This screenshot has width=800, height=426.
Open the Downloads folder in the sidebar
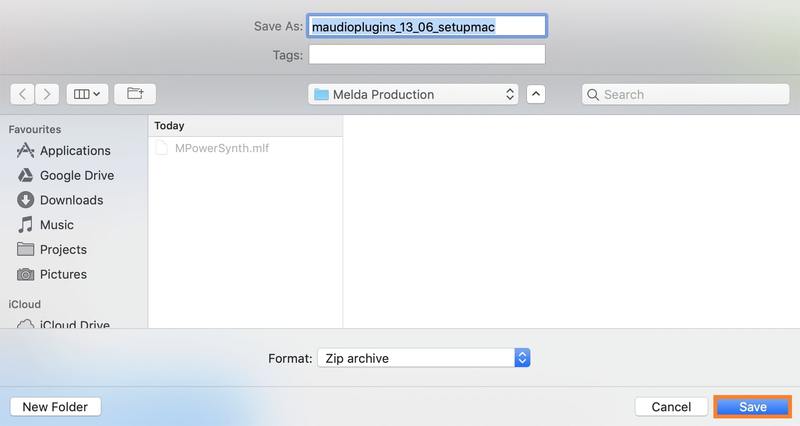(71, 200)
